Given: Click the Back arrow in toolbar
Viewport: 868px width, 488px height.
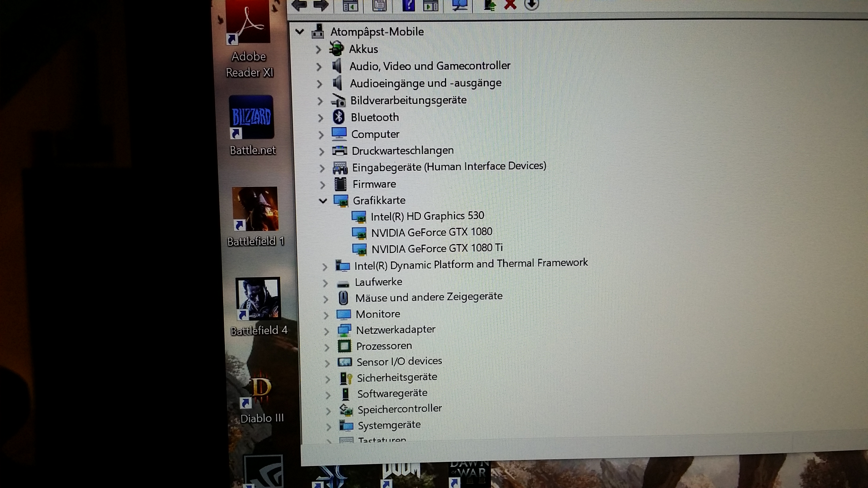Looking at the screenshot, I should pos(299,5).
